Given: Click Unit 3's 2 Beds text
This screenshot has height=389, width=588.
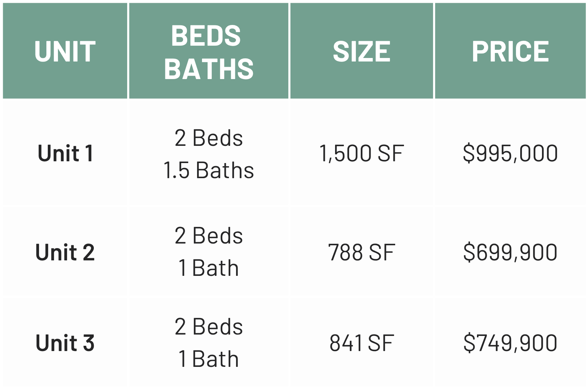Looking at the screenshot, I should click(209, 326).
